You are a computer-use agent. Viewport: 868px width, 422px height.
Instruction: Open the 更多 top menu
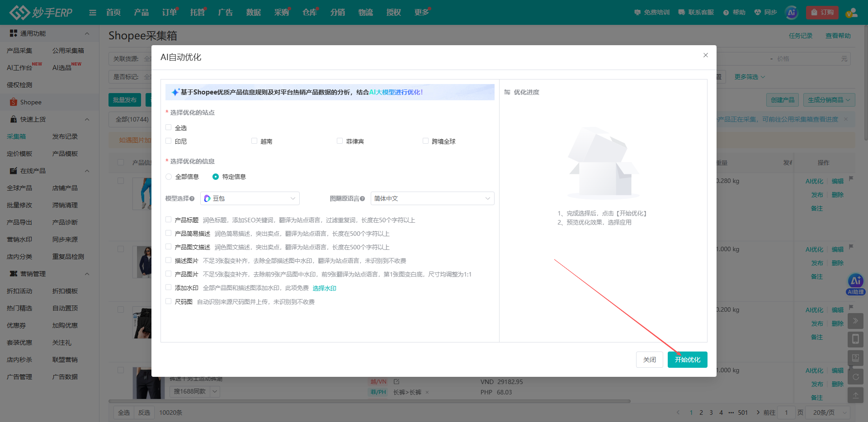tap(422, 12)
